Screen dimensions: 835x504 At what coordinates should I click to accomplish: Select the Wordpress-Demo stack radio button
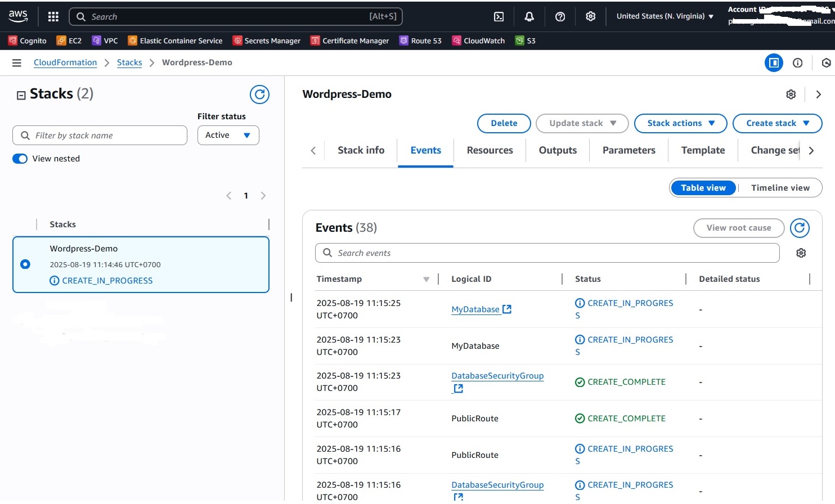pos(25,264)
